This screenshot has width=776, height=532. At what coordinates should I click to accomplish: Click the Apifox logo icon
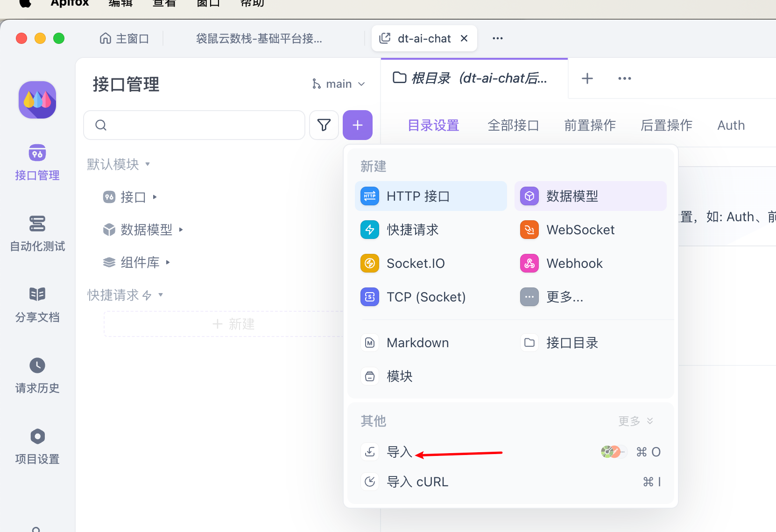click(x=37, y=100)
